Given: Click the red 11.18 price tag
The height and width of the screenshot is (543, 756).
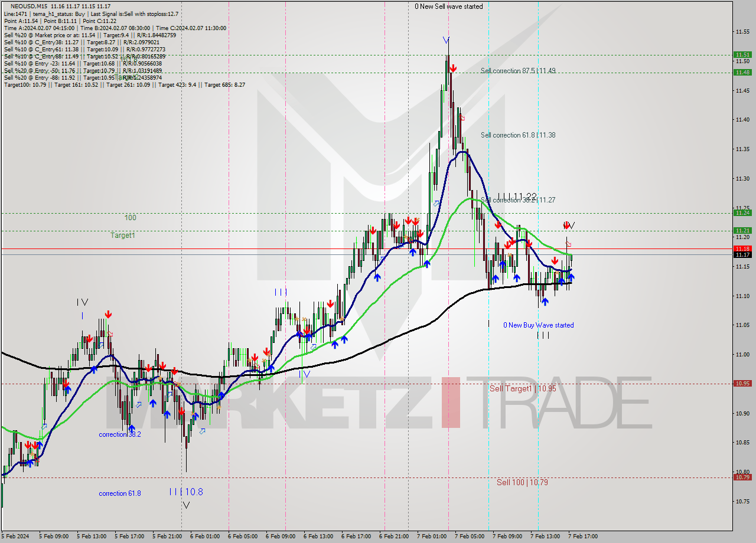Looking at the screenshot, I should coord(742,248).
